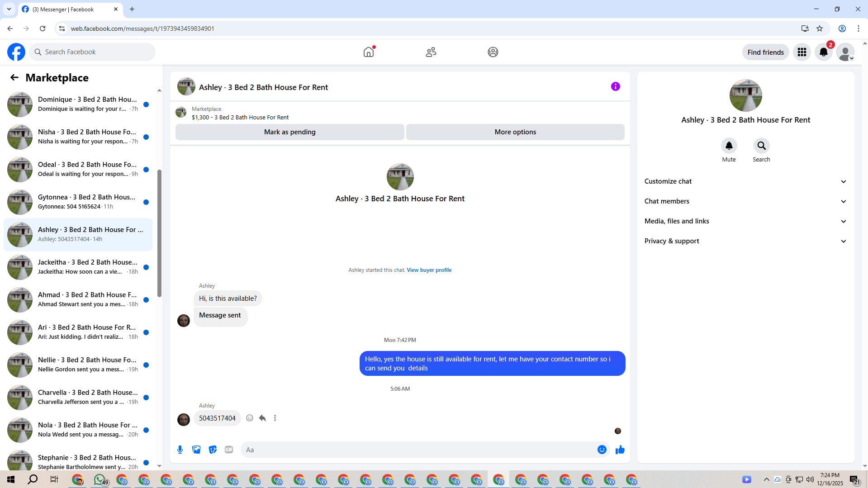The width and height of the screenshot is (868, 488).
Task: Open the account profile avatar menu
Action: 845,52
